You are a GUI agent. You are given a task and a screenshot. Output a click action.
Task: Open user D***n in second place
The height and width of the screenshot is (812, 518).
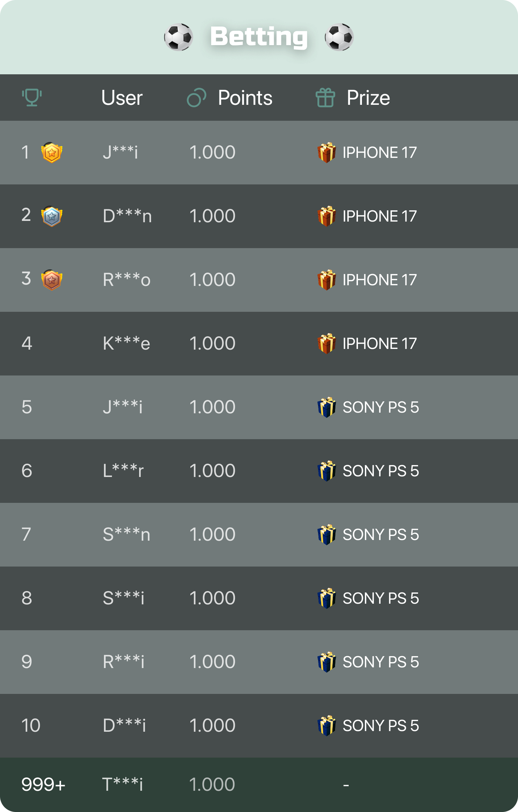[x=127, y=216]
